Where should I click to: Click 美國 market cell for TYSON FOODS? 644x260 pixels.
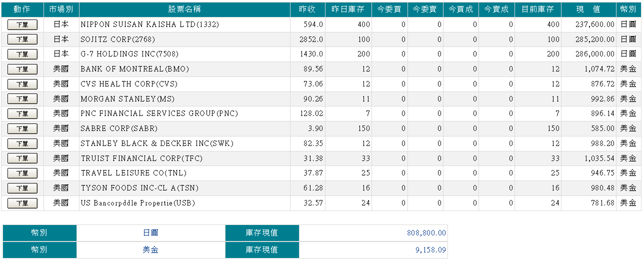pyautogui.click(x=61, y=188)
